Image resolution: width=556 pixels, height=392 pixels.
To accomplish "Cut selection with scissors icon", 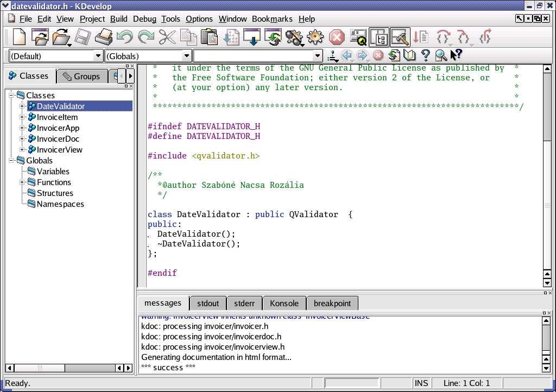I will pyautogui.click(x=167, y=37).
